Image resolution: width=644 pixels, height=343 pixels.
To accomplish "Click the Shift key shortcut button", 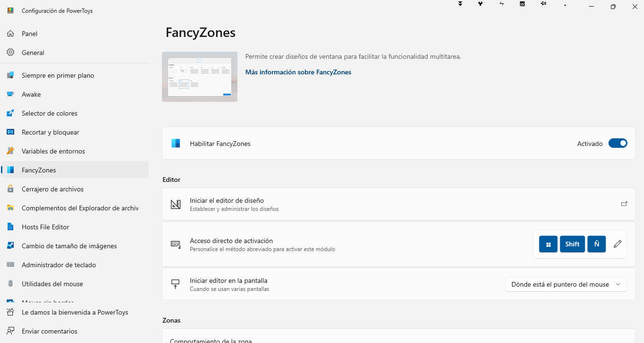I will [x=572, y=244].
